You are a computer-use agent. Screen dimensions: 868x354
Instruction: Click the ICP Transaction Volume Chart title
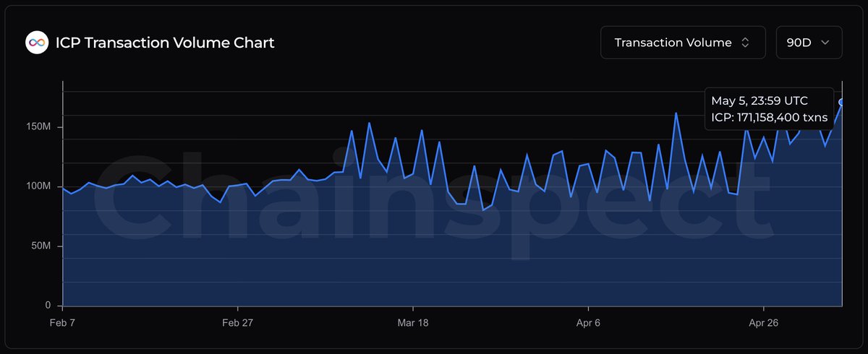click(165, 43)
